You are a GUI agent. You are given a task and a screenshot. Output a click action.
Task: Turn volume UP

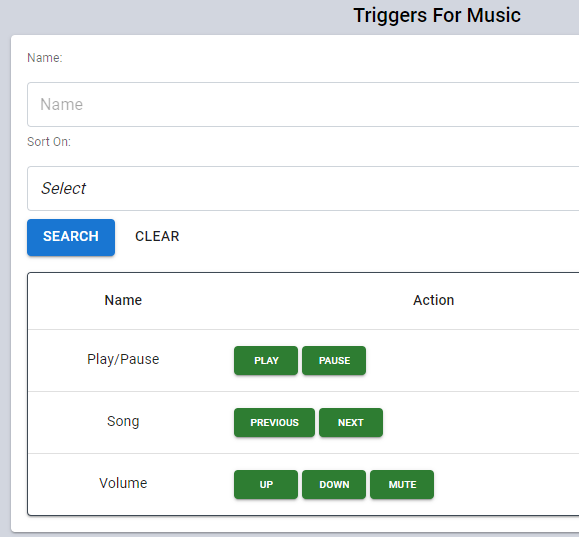click(x=266, y=485)
